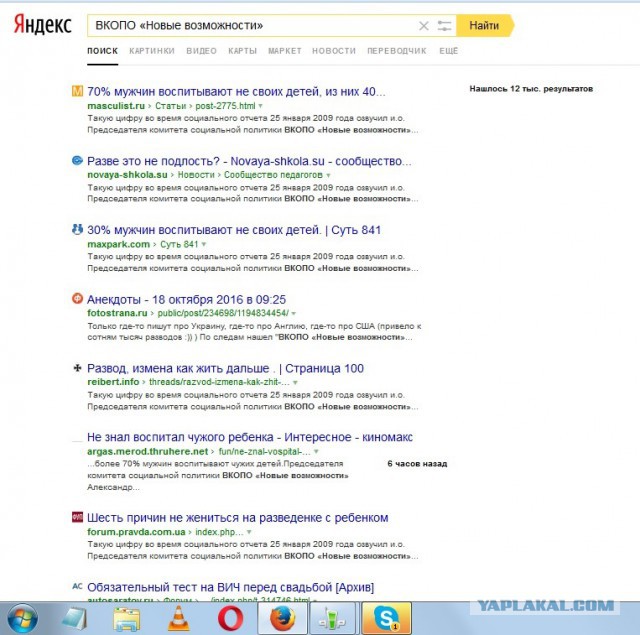640x635 pixels.
Task: Click the argas.merod.thruhere.net domain link
Action: click(147, 452)
